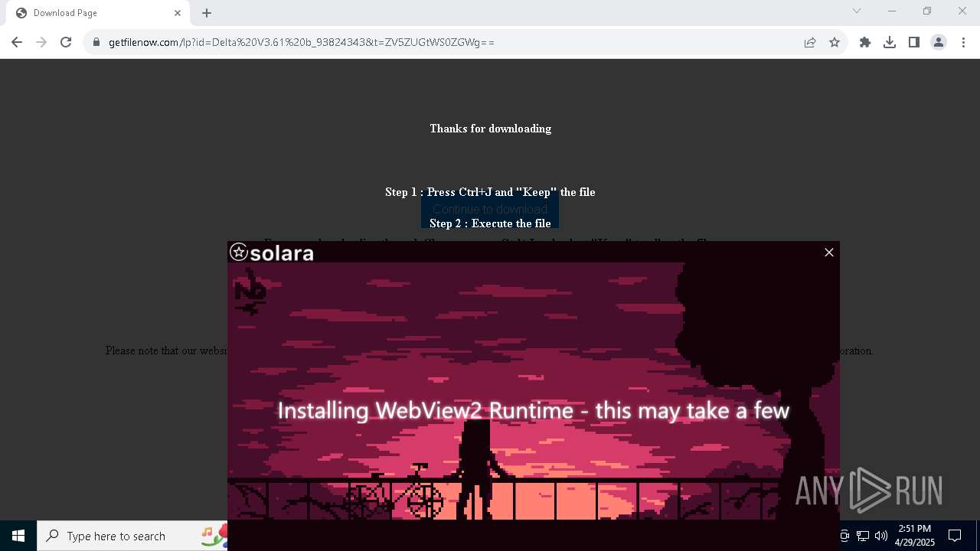Open a new browser tab
980x551 pixels.
pos(207,13)
